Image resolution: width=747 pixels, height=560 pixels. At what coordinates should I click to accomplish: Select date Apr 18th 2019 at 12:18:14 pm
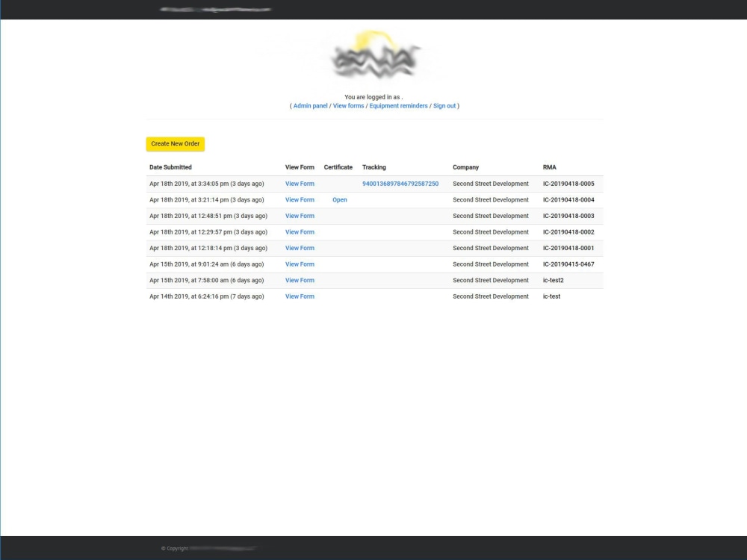click(208, 248)
